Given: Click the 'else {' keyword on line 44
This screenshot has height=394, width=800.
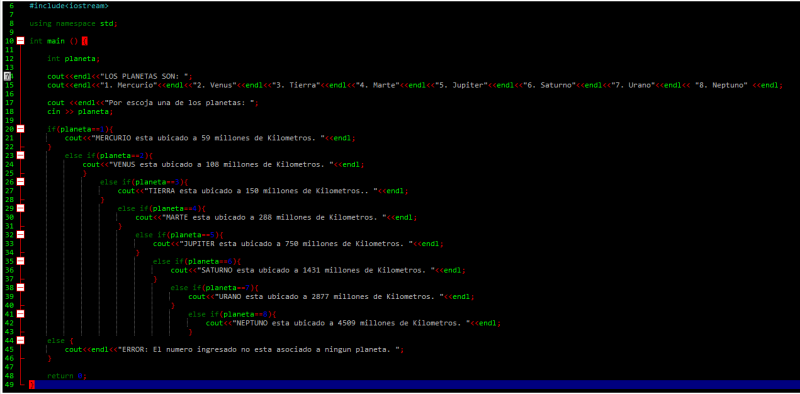Looking at the screenshot, I should [60, 340].
